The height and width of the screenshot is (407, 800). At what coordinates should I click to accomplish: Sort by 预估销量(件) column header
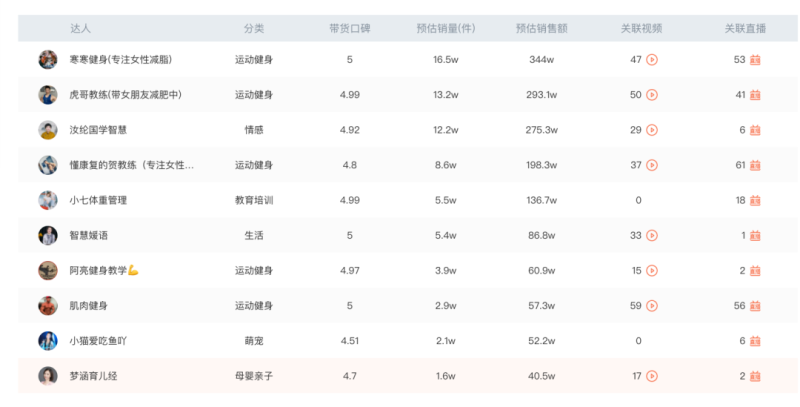[x=445, y=29]
